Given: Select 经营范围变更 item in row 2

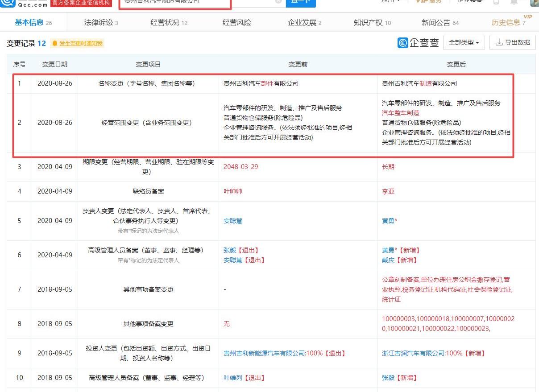Looking at the screenshot, I should pyautogui.click(x=148, y=123).
